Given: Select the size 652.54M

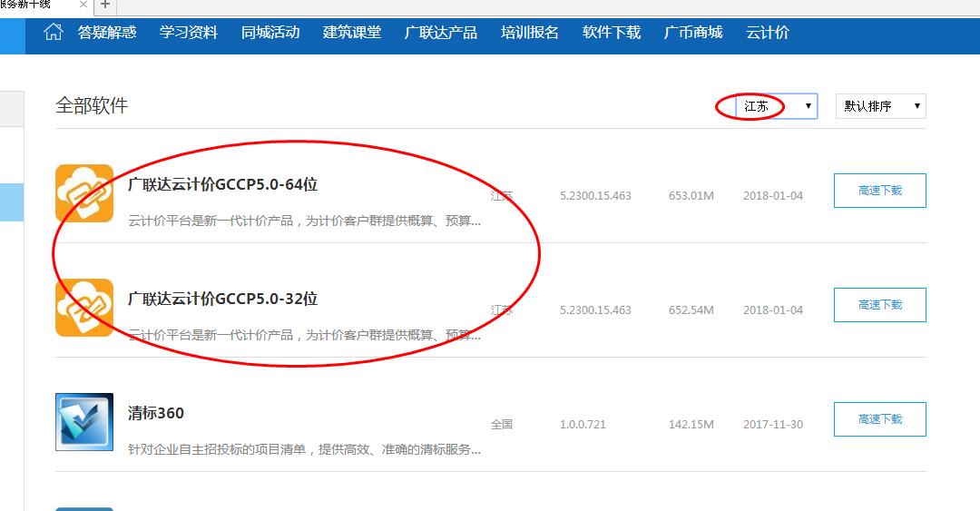Looking at the screenshot, I should coord(691,310).
